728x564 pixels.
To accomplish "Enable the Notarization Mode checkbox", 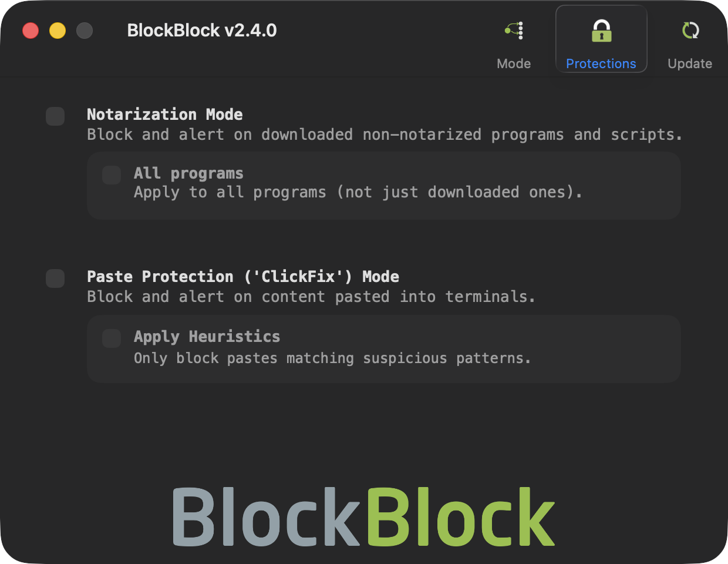I will point(55,116).
